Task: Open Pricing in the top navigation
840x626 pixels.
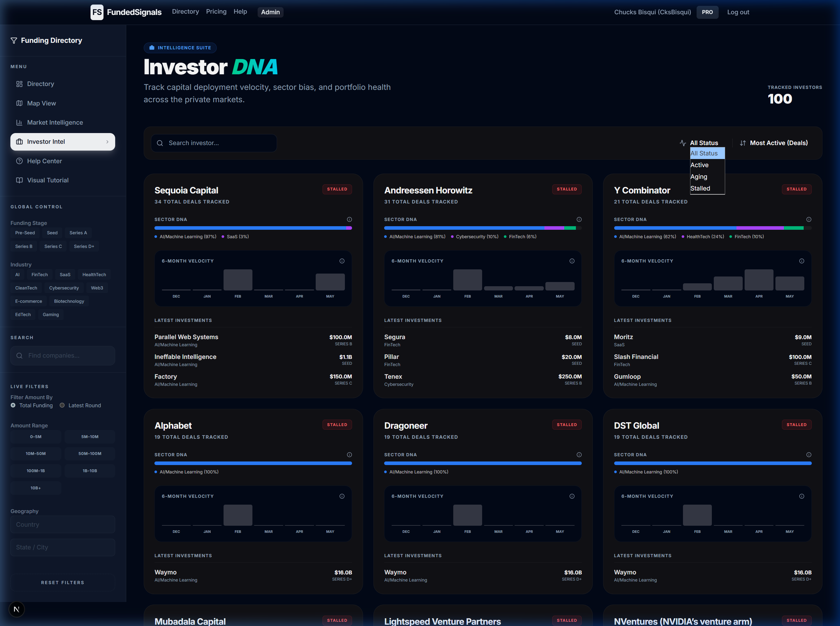Action: tap(216, 12)
